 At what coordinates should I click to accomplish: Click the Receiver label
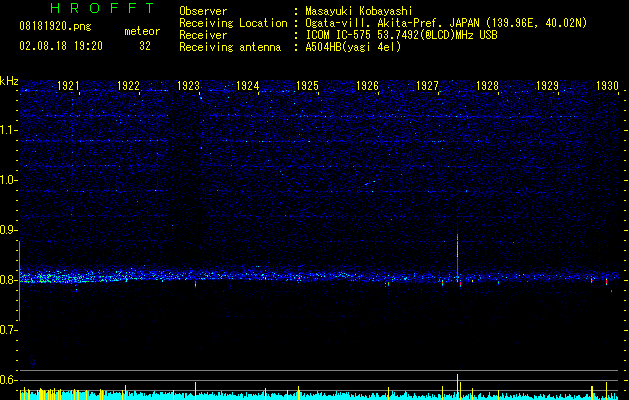coord(203,35)
